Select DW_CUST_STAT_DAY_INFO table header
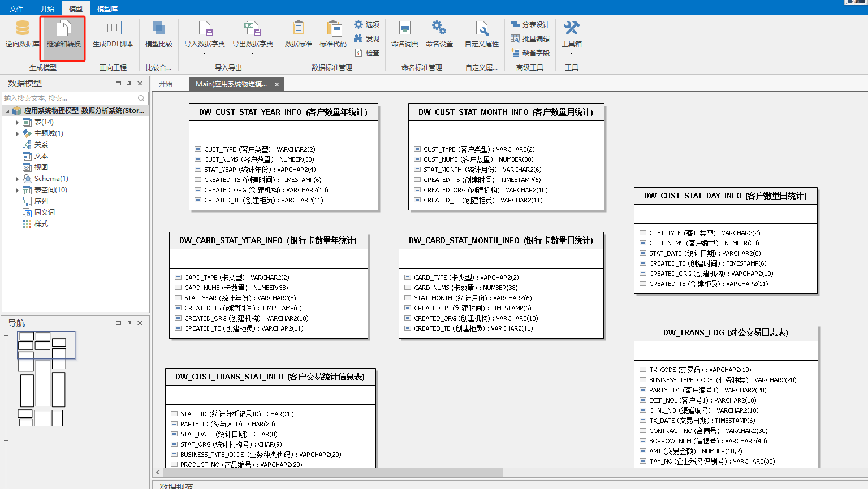Screen dimensions: 868x489 pyautogui.click(x=726, y=196)
